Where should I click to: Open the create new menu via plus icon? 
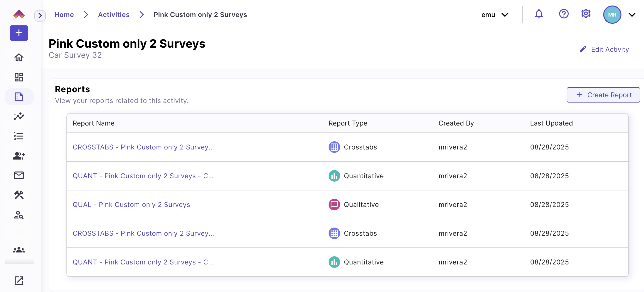[19, 33]
